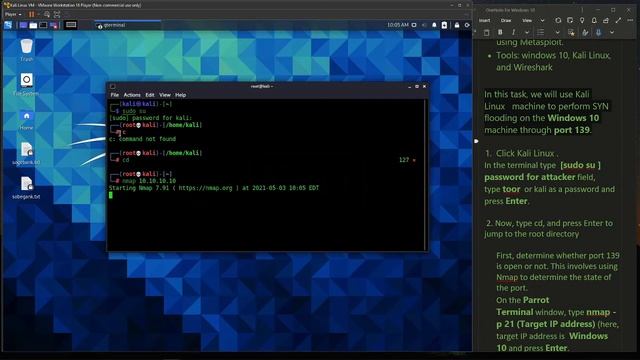
Task: Click the OneNote tag to-do icon
Action: pyautogui.click(x=571, y=32)
